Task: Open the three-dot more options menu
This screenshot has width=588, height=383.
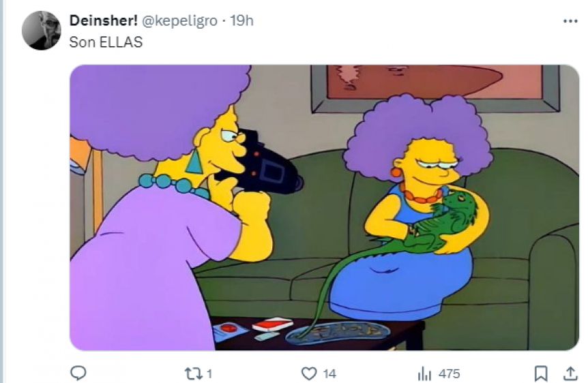Action: (570, 21)
